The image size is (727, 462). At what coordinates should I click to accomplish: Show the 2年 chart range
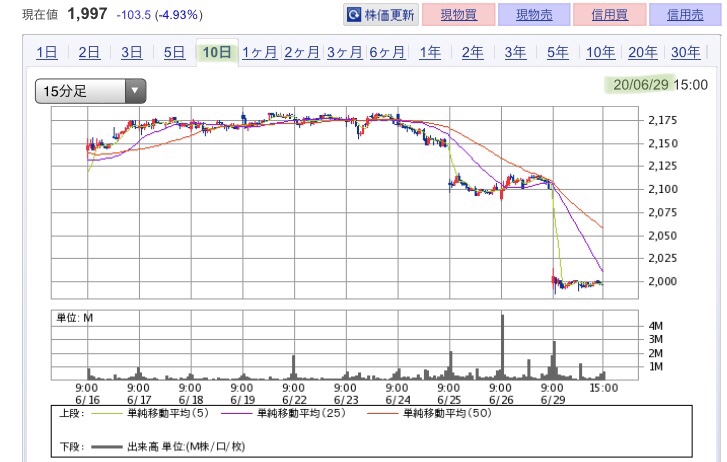472,52
